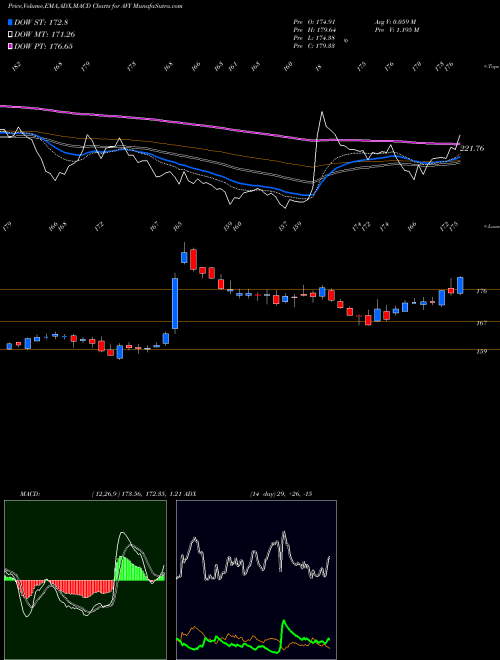The width and height of the screenshot is (500, 660).
Task: Click the blue DOW ST legend swatch
Action: coord(10,22)
